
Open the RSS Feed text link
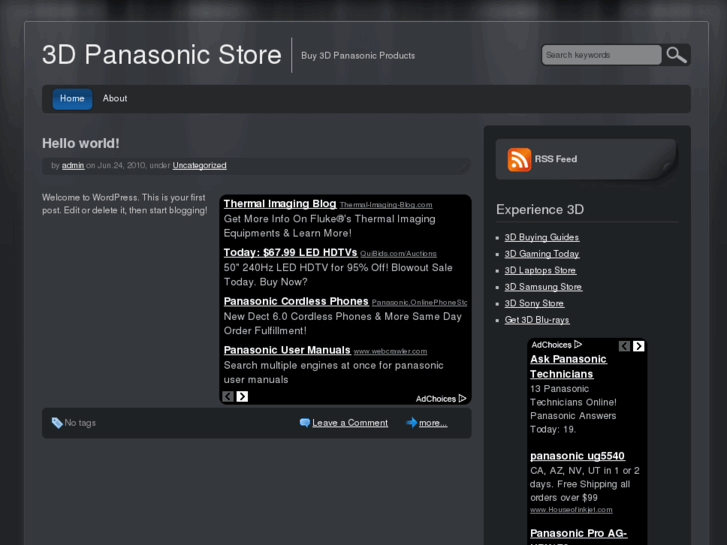tap(556, 159)
